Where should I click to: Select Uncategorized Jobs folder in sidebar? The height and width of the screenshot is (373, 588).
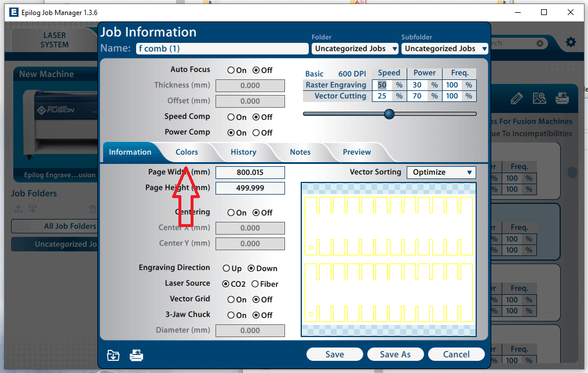55,244
